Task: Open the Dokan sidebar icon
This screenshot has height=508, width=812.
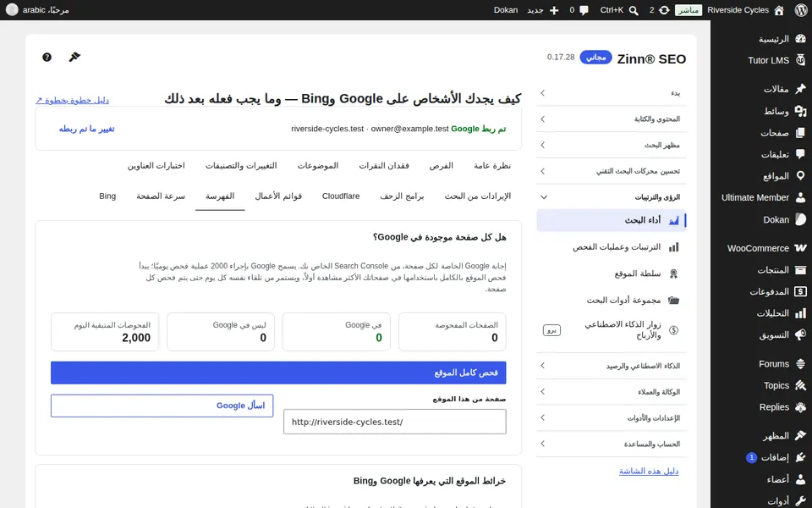Action: (x=801, y=219)
